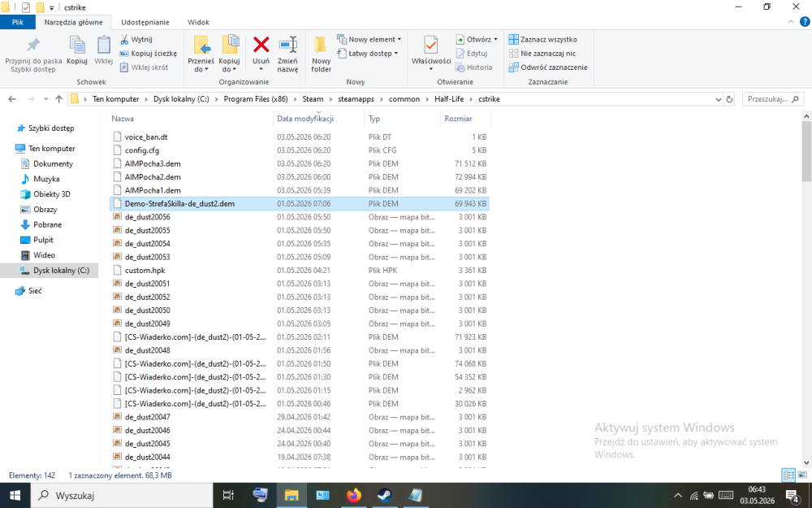812x508 pixels.
Task: Open the help question mark icon
Action: (805, 22)
